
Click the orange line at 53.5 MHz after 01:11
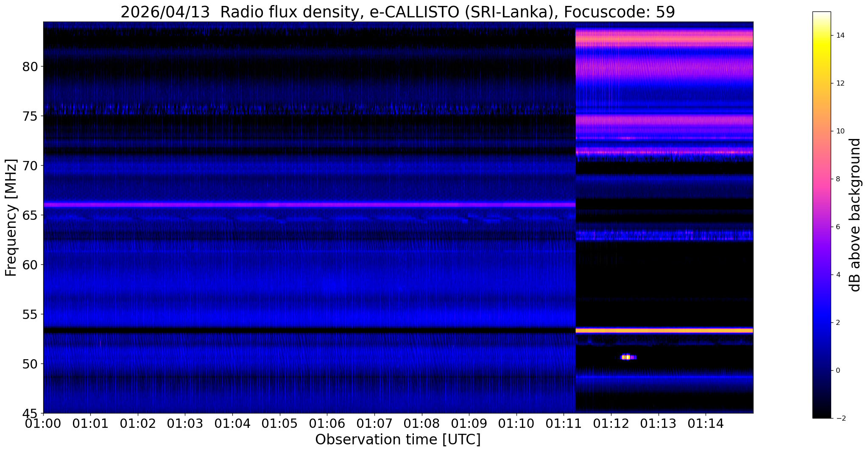(x=664, y=330)
